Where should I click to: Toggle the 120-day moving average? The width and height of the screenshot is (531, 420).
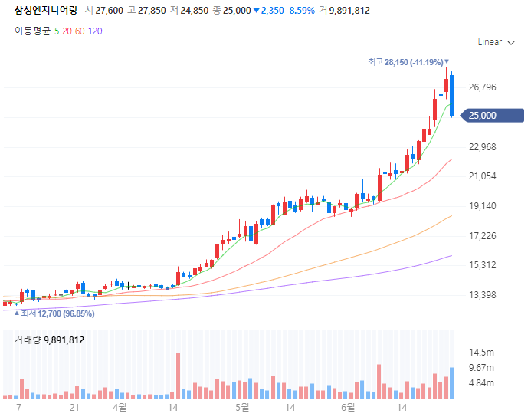[95, 31]
